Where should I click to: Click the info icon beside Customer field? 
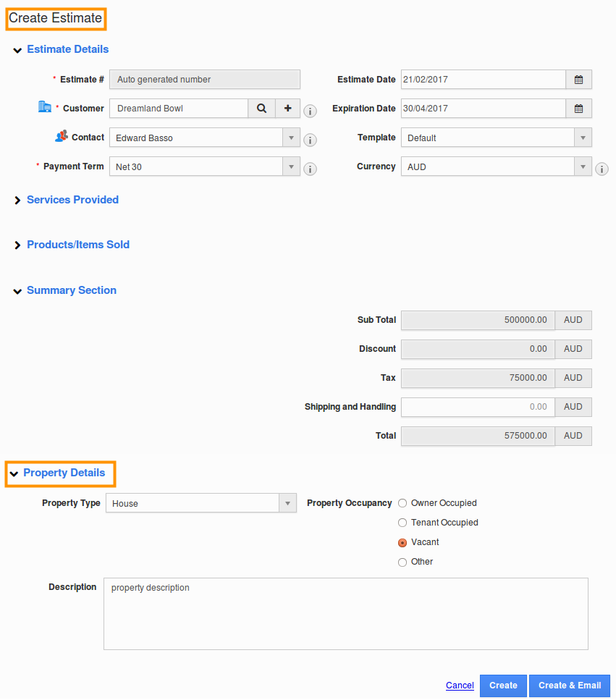tap(310, 111)
